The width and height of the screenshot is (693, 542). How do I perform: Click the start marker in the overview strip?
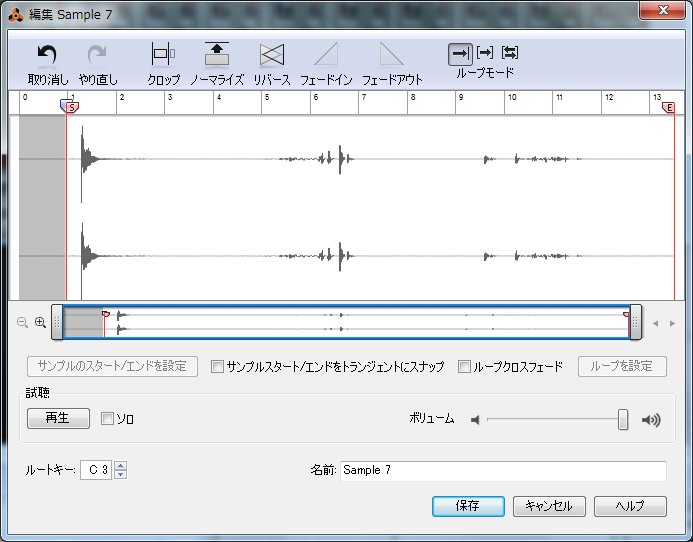[x=106, y=313]
